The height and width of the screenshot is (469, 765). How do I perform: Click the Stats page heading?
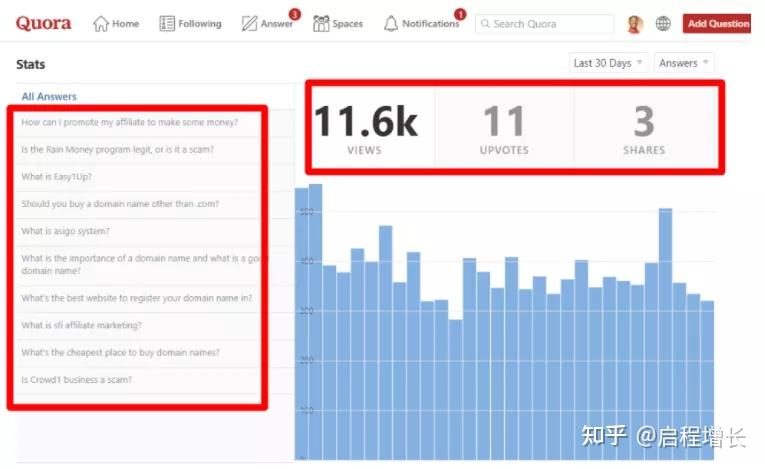pyautogui.click(x=30, y=64)
